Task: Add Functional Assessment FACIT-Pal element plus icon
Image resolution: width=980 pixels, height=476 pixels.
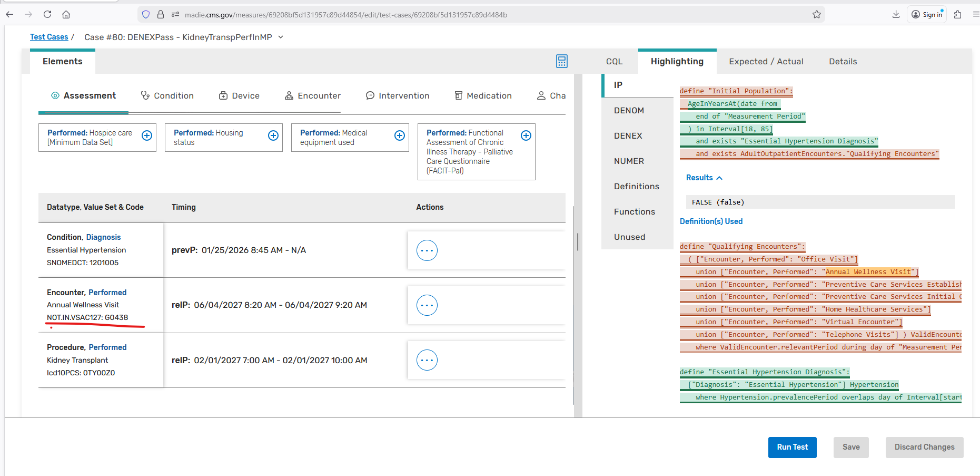Action: [x=526, y=135]
